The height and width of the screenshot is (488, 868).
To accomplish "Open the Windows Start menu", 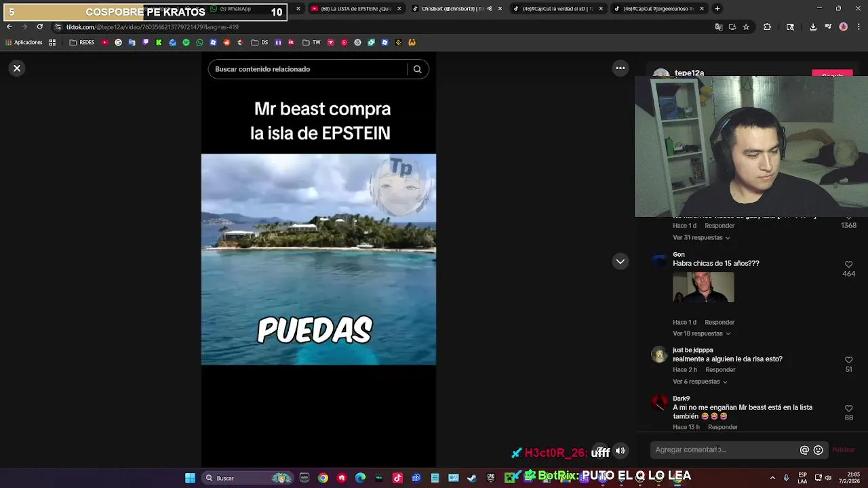I will pyautogui.click(x=191, y=478).
